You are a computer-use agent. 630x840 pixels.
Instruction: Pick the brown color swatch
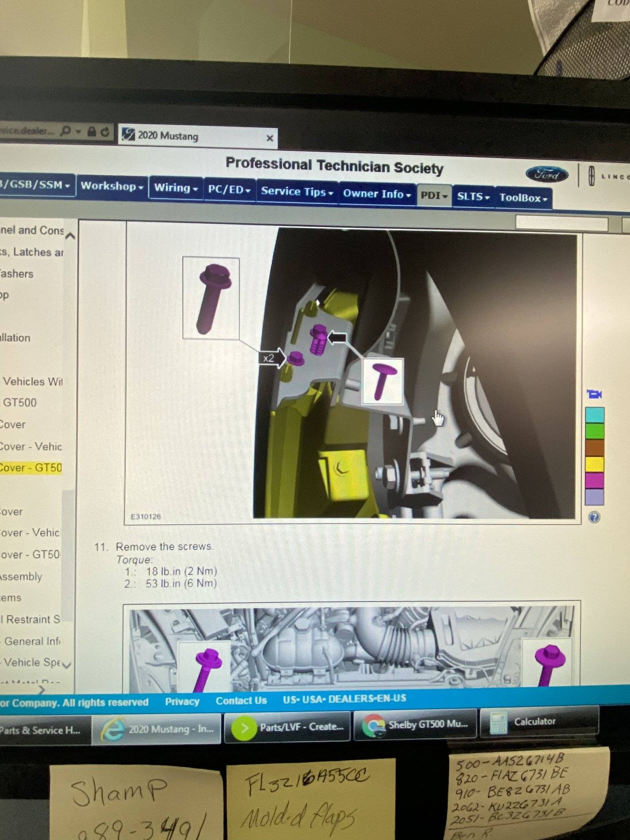[595, 447]
